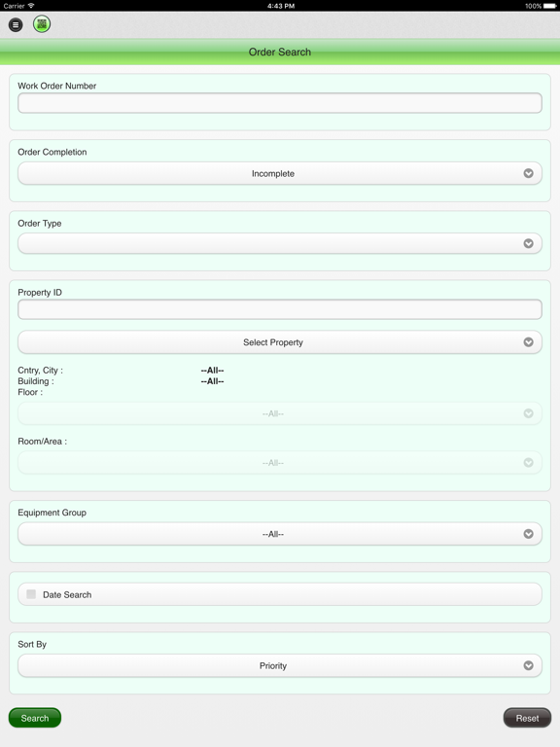Click the battery indicator in status bar
This screenshot has width=560, height=747.
click(550, 6)
